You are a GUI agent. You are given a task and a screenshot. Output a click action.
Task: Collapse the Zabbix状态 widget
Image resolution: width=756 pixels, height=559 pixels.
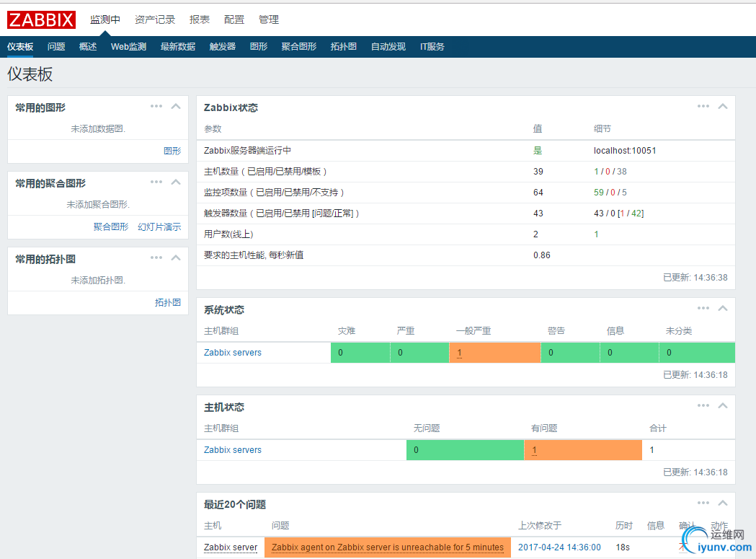[723, 106]
